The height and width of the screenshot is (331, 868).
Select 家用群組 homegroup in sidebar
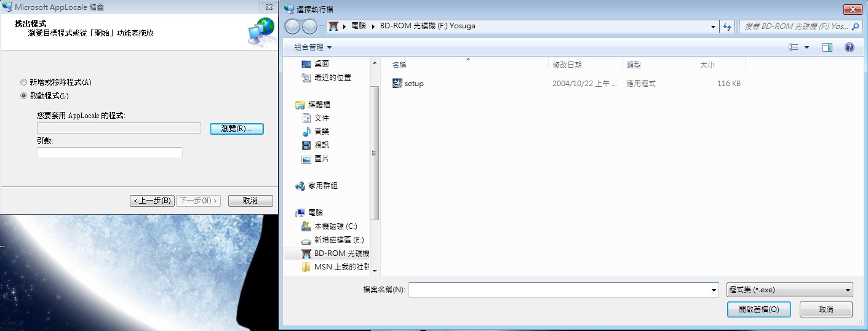tap(316, 186)
